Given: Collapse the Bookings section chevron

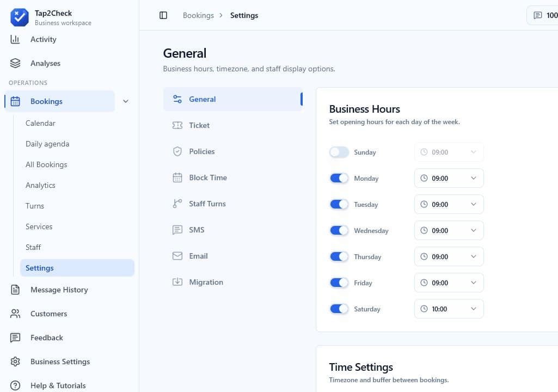Looking at the screenshot, I should [126, 101].
